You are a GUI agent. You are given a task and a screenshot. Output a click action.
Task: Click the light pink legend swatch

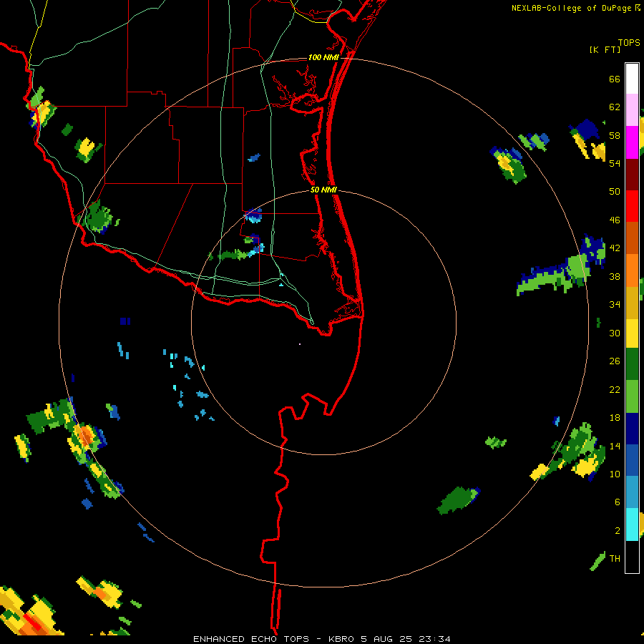pos(632,110)
